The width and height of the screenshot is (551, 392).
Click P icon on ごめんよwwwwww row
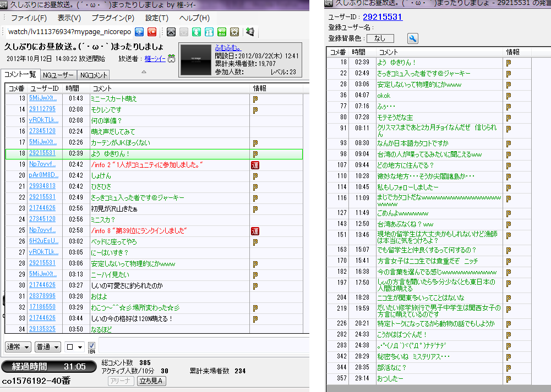coord(509,214)
